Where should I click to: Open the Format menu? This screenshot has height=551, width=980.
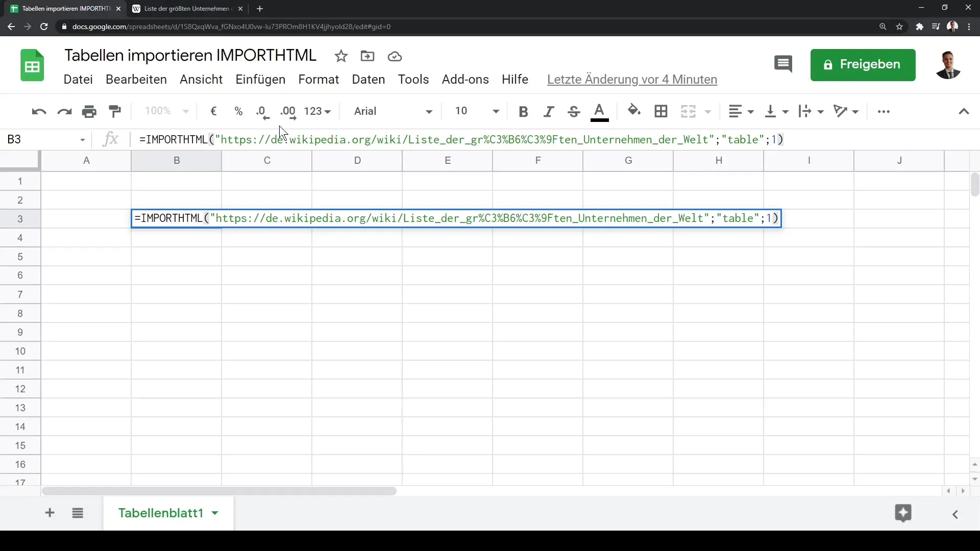[x=318, y=80]
